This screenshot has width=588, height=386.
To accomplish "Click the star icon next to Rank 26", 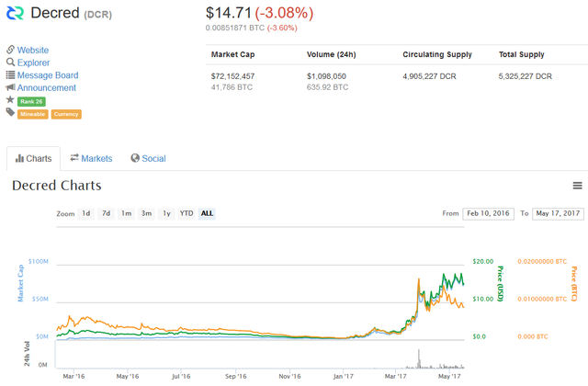I will tap(10, 100).
